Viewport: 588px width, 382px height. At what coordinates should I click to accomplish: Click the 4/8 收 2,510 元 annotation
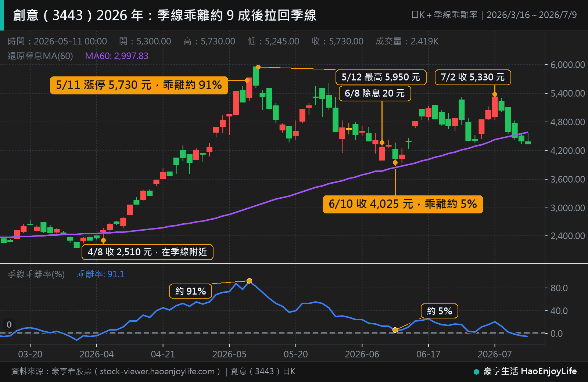[x=147, y=252]
